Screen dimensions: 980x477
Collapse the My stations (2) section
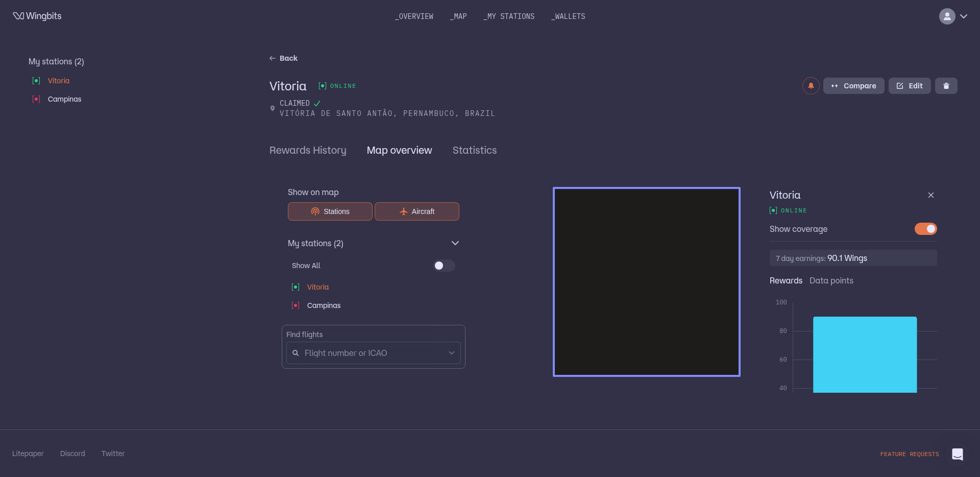click(x=455, y=243)
